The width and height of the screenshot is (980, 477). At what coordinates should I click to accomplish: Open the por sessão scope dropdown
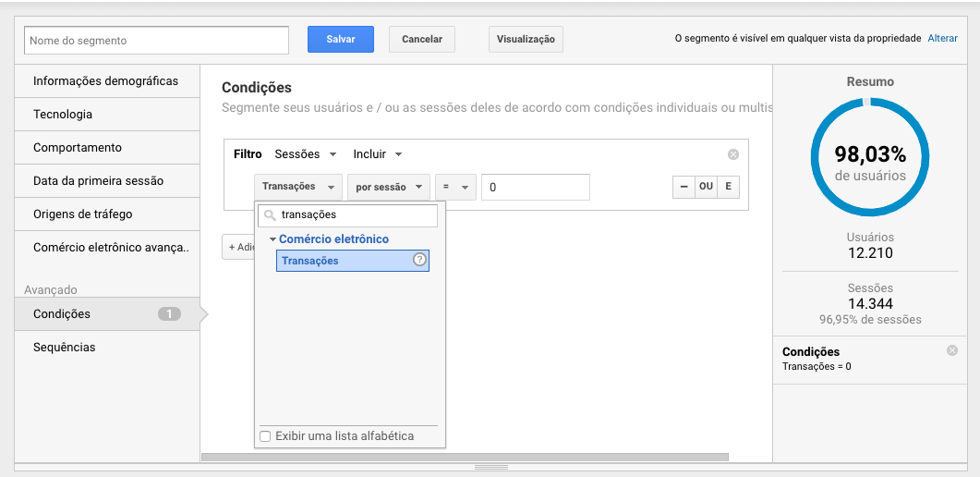(x=388, y=187)
